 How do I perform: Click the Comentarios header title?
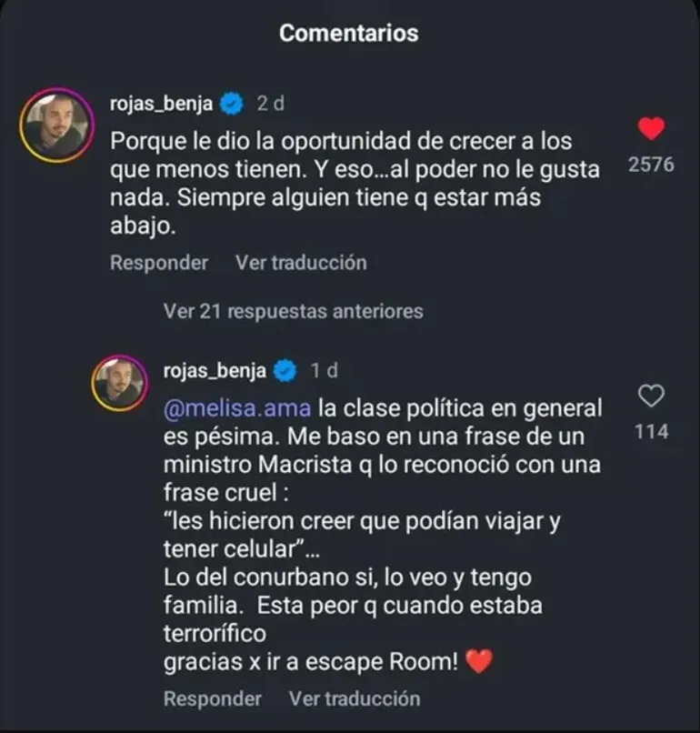(x=349, y=34)
